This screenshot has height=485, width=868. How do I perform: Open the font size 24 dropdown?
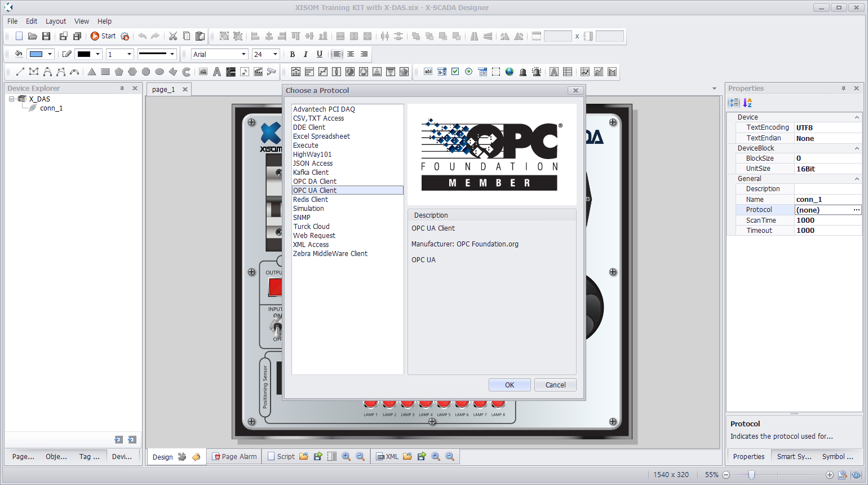(275, 54)
